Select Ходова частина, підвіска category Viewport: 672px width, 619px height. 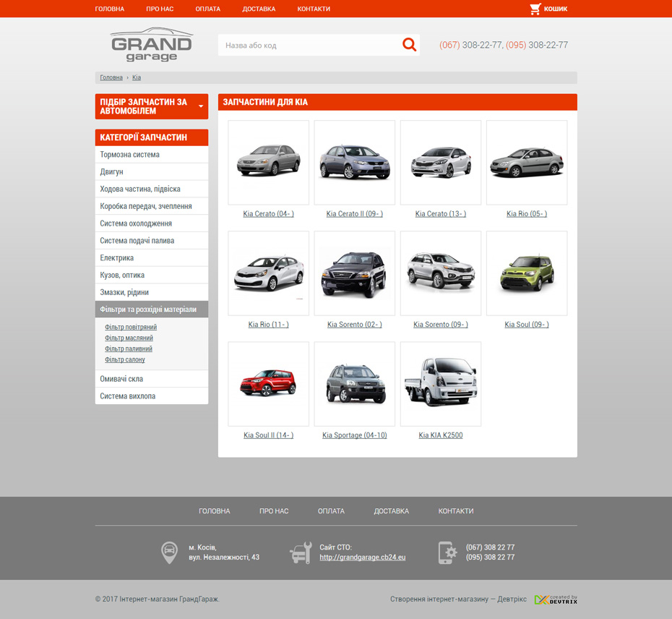152,189
